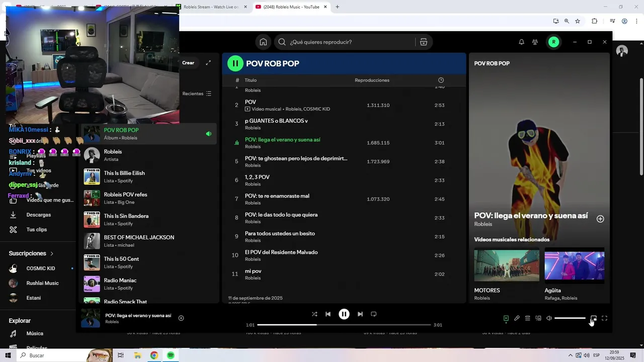The width and height of the screenshot is (644, 362).
Task: Open a new Chrome tab
Action: pyautogui.click(x=337, y=7)
